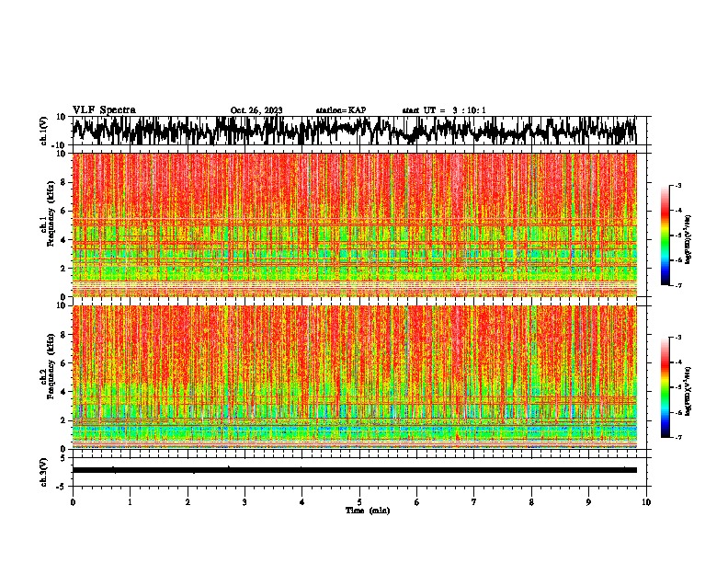Image resolution: width=728 pixels, height=563 pixels.
Task: Click the last time axis tick label "10"
Action: 646,502
